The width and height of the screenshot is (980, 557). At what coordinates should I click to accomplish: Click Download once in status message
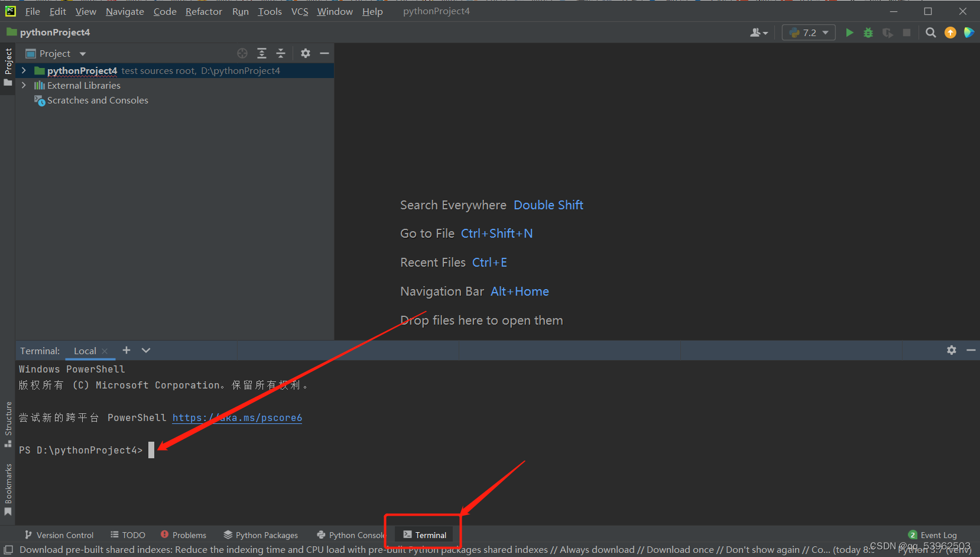(680, 550)
